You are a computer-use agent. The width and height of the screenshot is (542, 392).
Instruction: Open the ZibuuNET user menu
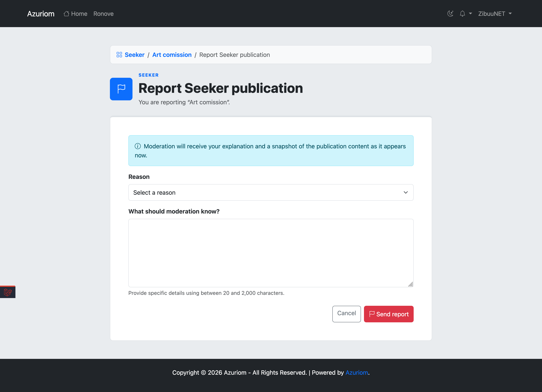point(495,14)
